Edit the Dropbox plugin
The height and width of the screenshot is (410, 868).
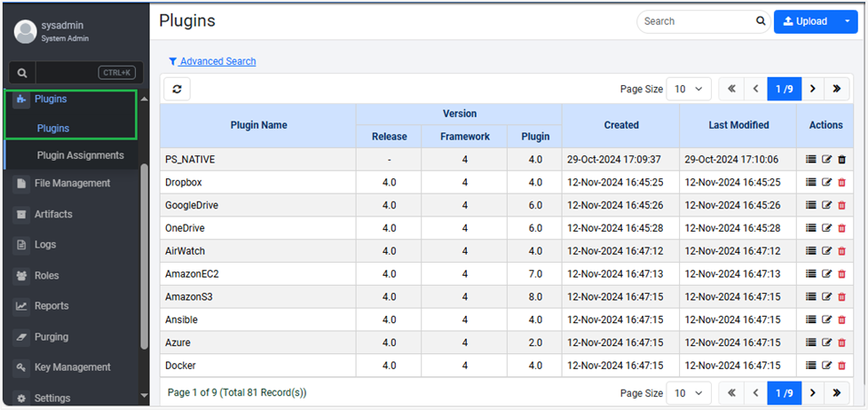pos(826,182)
